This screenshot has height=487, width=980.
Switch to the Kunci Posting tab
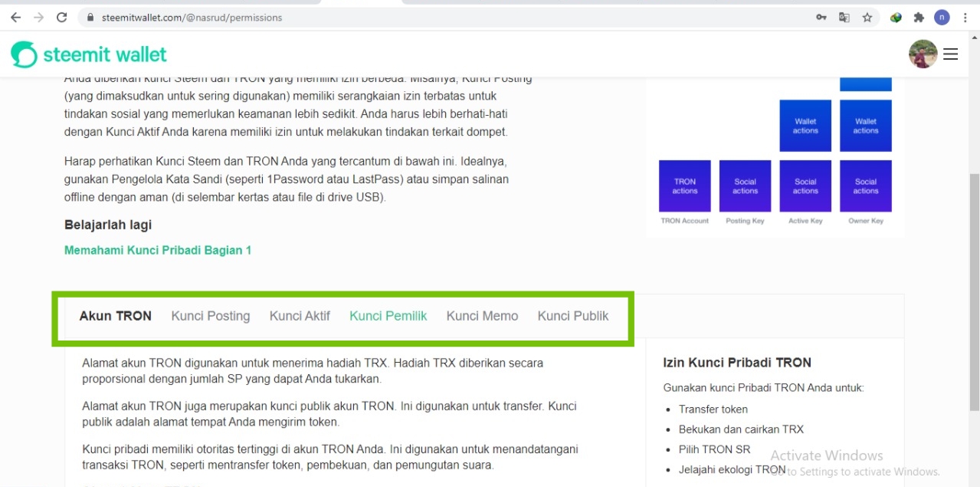(x=211, y=316)
